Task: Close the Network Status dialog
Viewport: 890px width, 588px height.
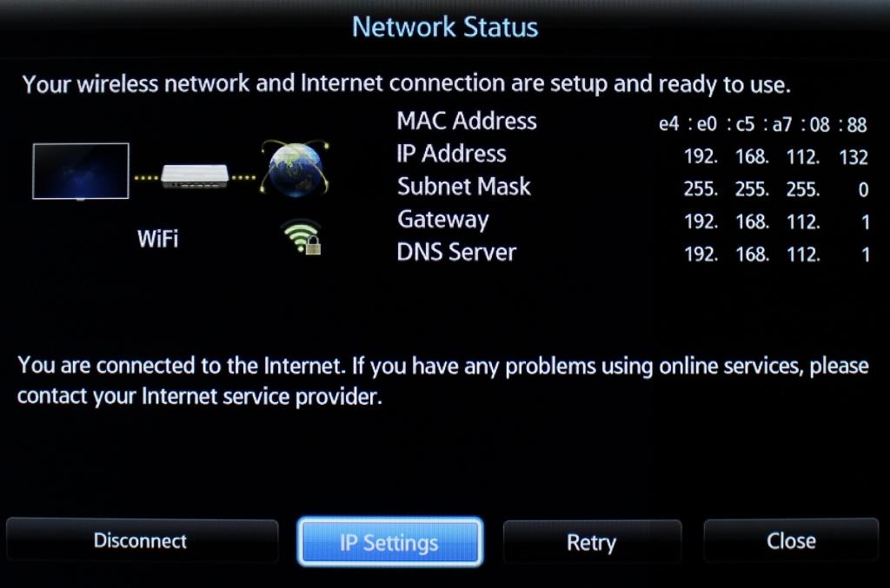Action: (791, 541)
